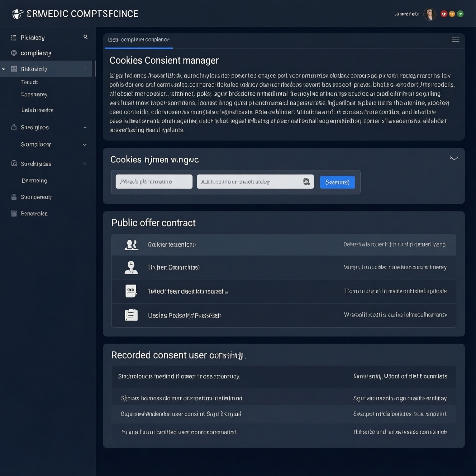Toggle the dot indicator beside Surelmeaes

[85, 164]
